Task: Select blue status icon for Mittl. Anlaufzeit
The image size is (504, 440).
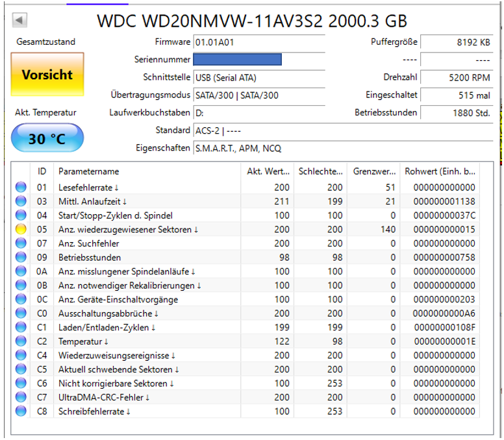Action: [21, 201]
